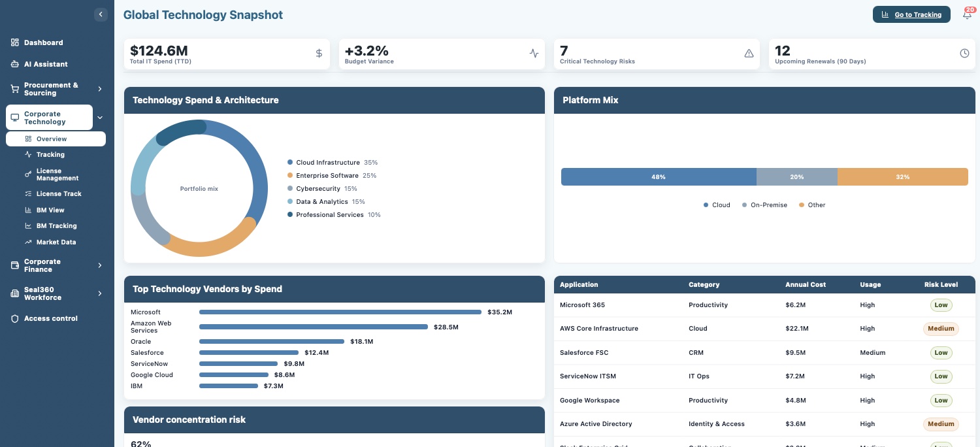Viewport: 980px width, 447px height.
Task: Click the clock icon on Upcoming Renewals
Action: tap(964, 54)
